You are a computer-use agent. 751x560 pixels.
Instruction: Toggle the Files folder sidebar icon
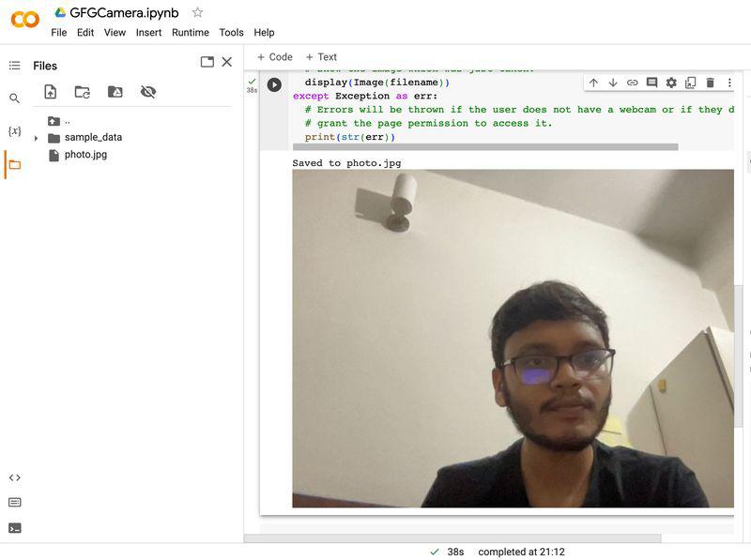[x=15, y=165]
